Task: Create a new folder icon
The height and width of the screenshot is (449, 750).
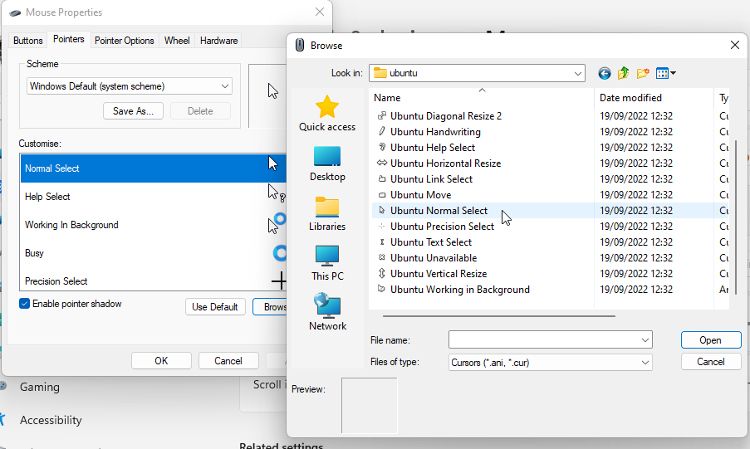Action: 643,73
